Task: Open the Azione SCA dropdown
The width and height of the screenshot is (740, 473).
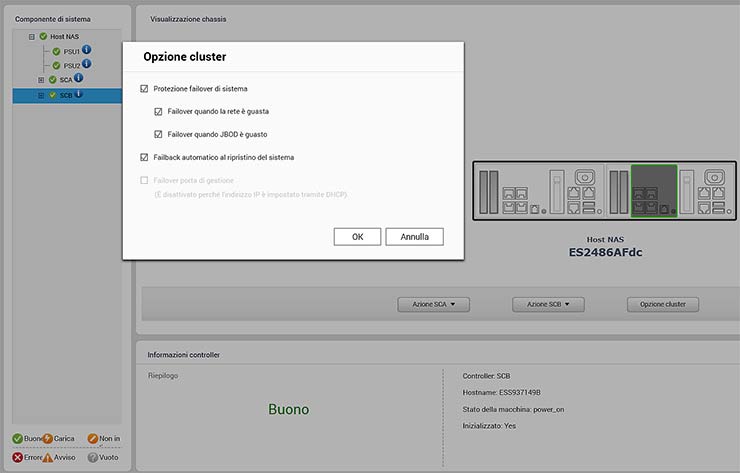Action: [433, 303]
